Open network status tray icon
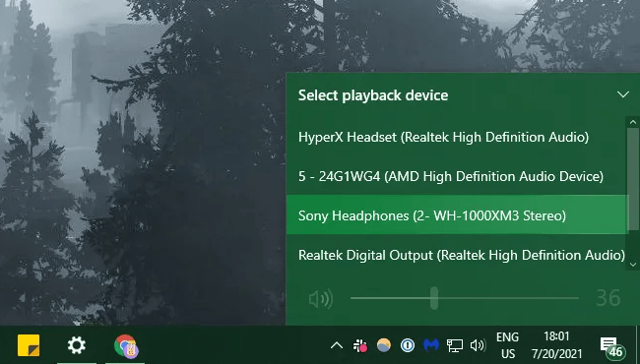The image size is (640, 364). [454, 345]
